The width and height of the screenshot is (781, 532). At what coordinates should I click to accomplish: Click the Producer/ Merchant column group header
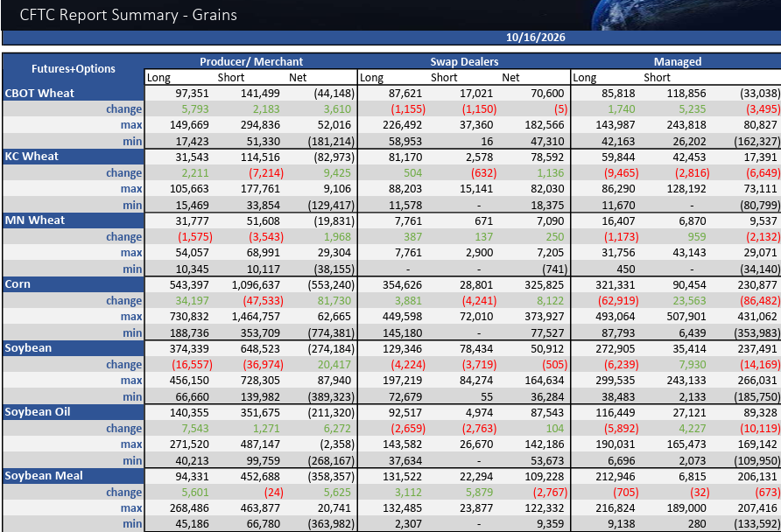coord(251,62)
